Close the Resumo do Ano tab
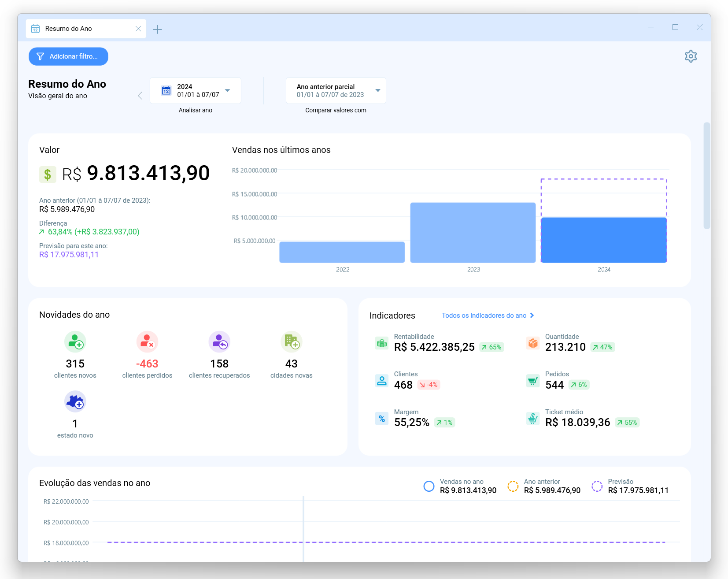The width and height of the screenshot is (728, 579). click(138, 29)
